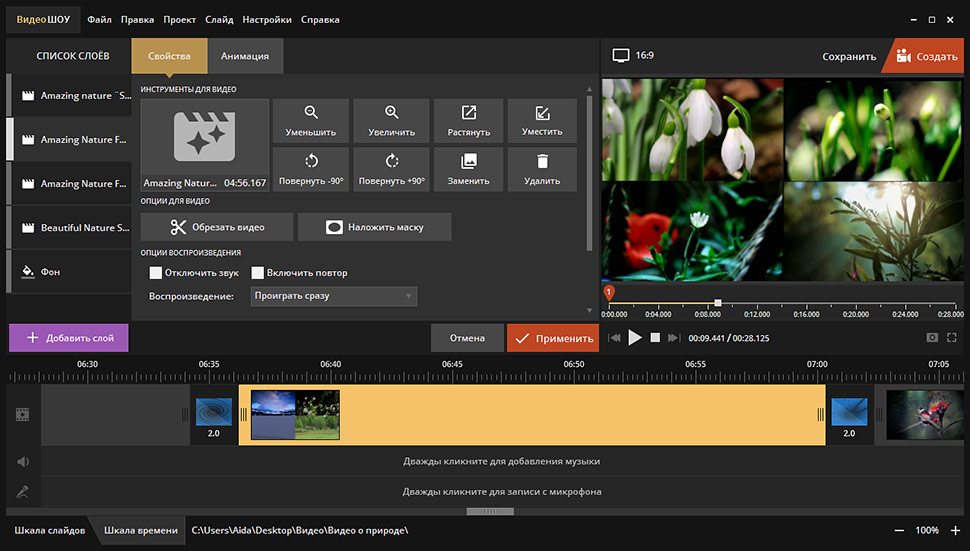Click the 100% timeline zoom value
This screenshot has width=970, height=551.
(927, 531)
